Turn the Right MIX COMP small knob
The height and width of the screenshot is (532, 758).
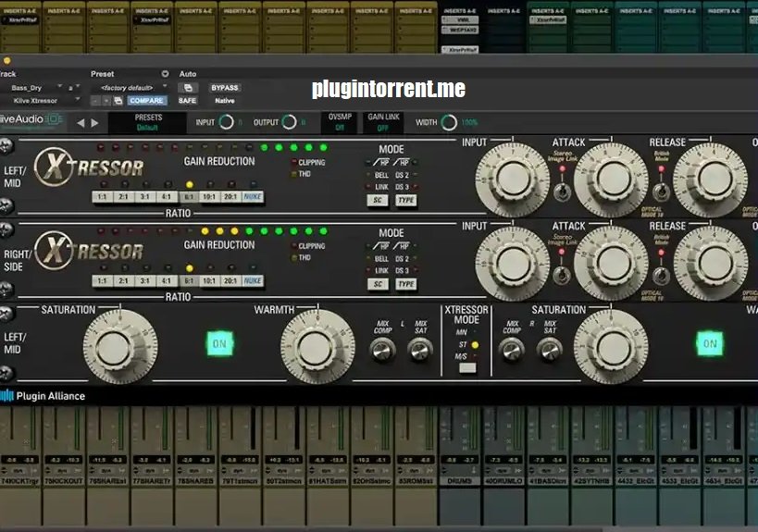click(512, 350)
